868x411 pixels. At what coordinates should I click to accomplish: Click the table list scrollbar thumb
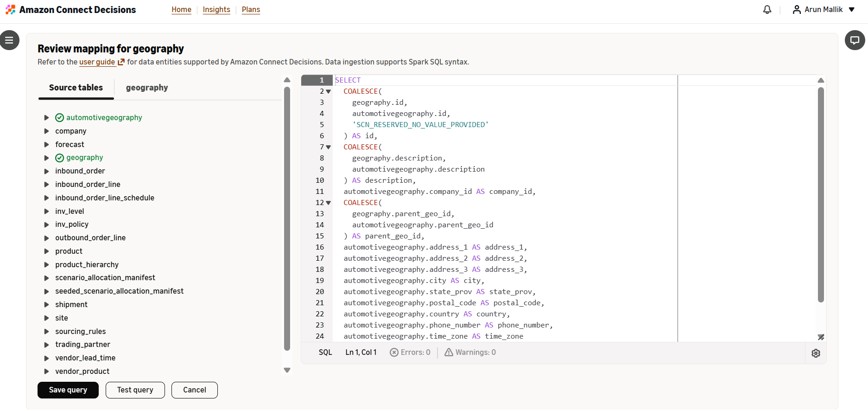(x=287, y=218)
